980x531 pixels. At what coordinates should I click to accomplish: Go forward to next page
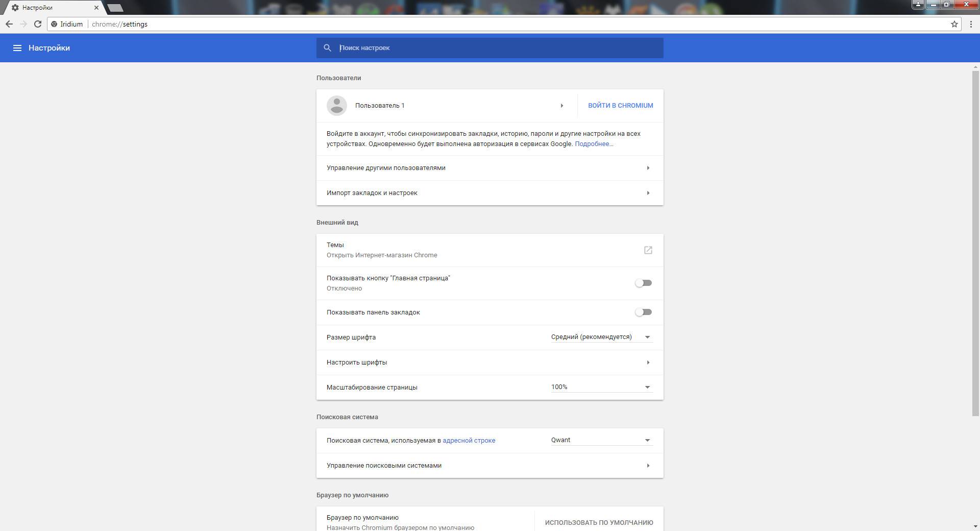pyautogui.click(x=23, y=24)
